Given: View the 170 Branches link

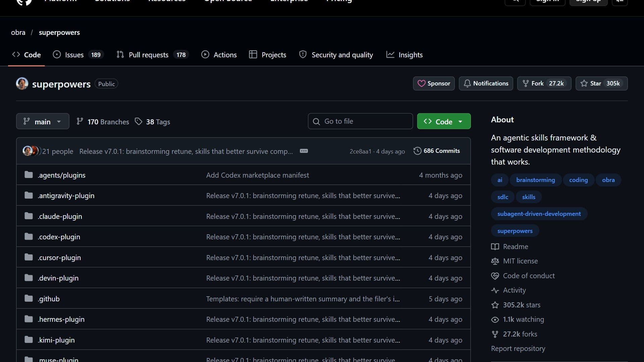Looking at the screenshot, I should click(103, 122).
